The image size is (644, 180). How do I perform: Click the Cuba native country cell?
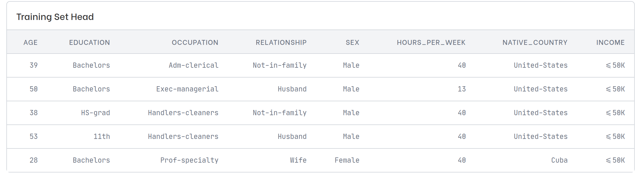coord(559,160)
